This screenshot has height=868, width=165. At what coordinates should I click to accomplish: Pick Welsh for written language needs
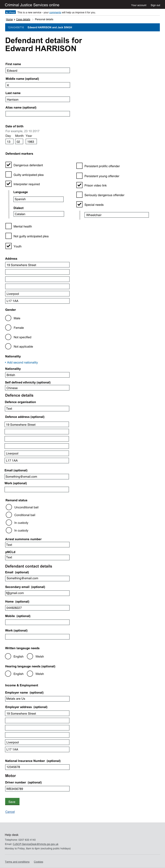[x=30, y=656]
